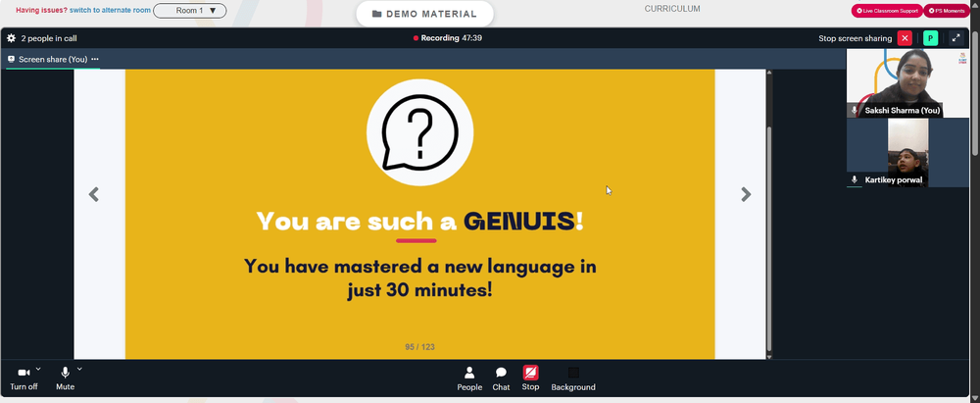Image resolution: width=980 pixels, height=403 pixels.
Task: Click the Recording indicator
Action: click(x=448, y=38)
